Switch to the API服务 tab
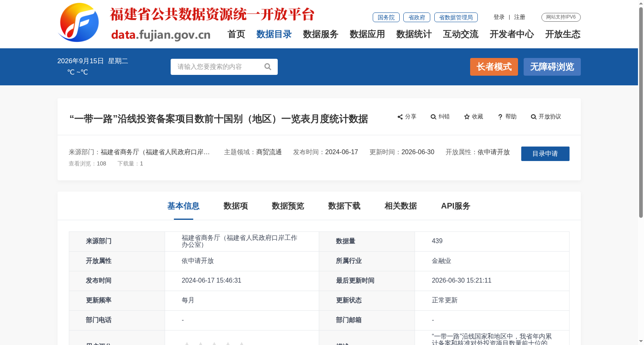The height and width of the screenshot is (345, 644). [x=456, y=206]
